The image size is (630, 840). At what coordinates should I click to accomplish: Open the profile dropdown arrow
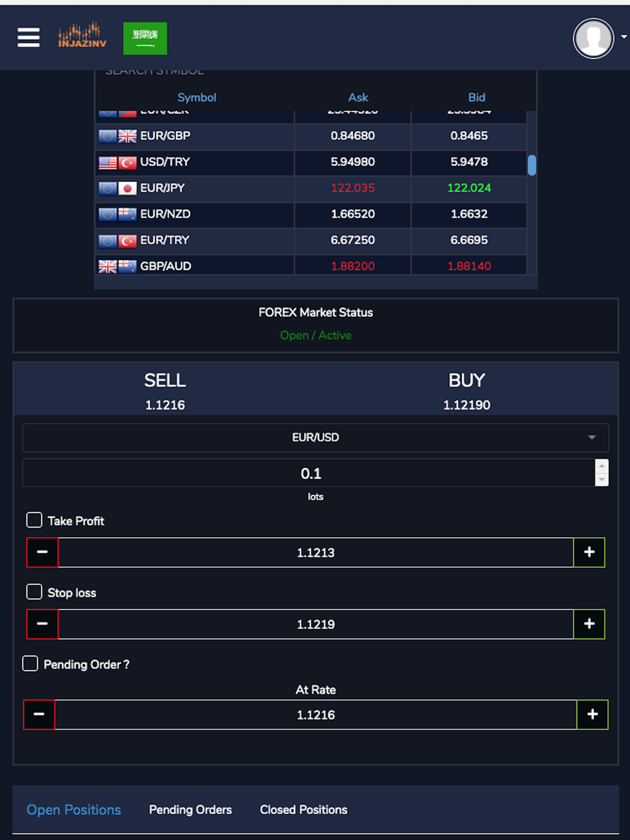(623, 37)
